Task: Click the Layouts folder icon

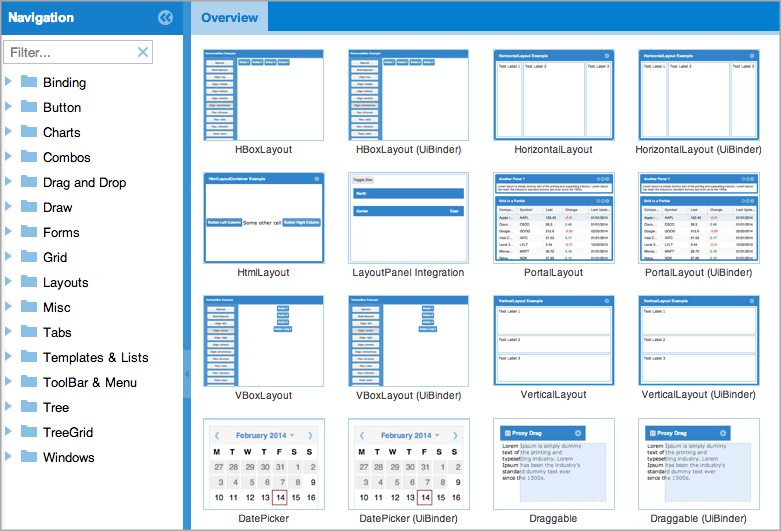Action: click(29, 281)
